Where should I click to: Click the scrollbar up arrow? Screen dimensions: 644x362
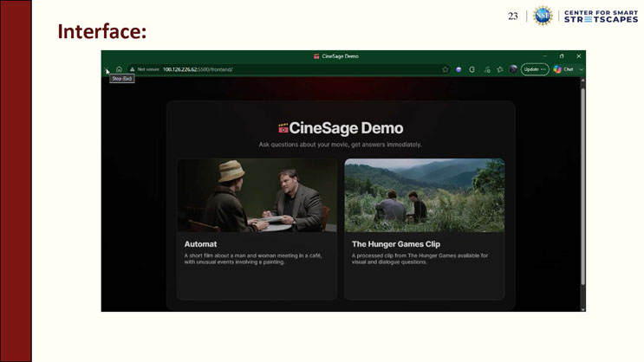[x=582, y=81]
